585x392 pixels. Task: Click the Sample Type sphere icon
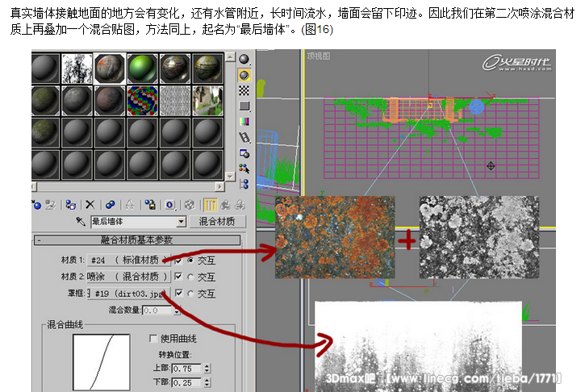244,60
